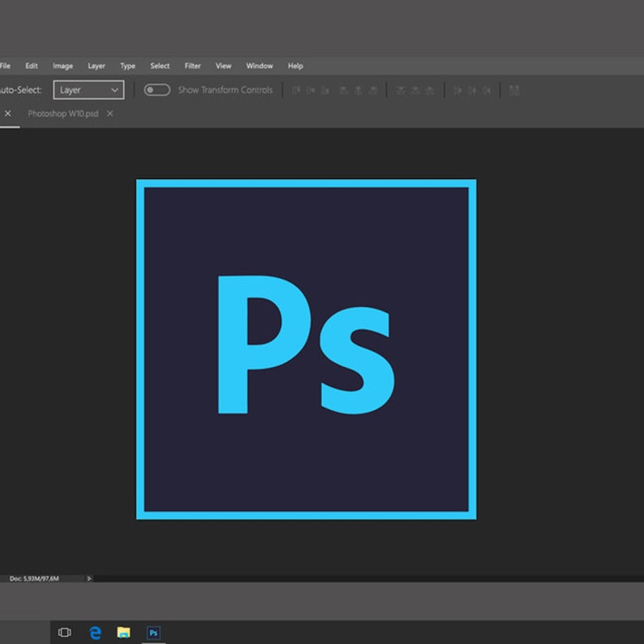Image resolution: width=644 pixels, height=644 pixels.
Task: Open the Image menu
Action: [62, 66]
